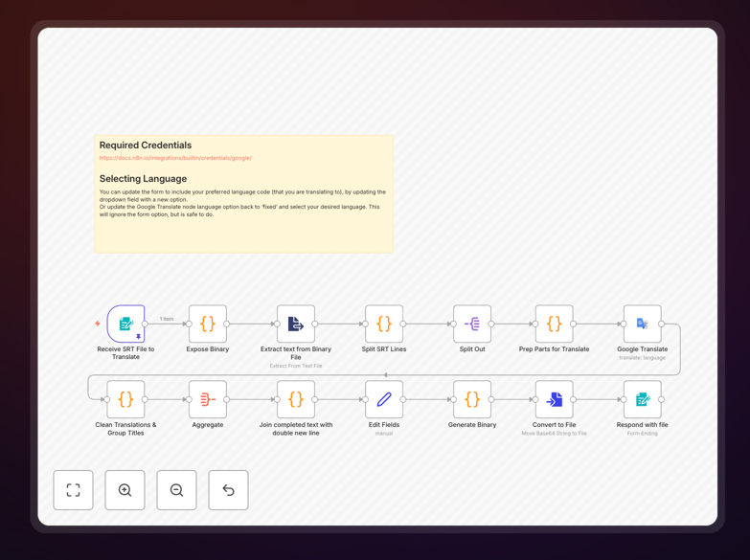Click the Required Credentials heading

click(x=146, y=145)
